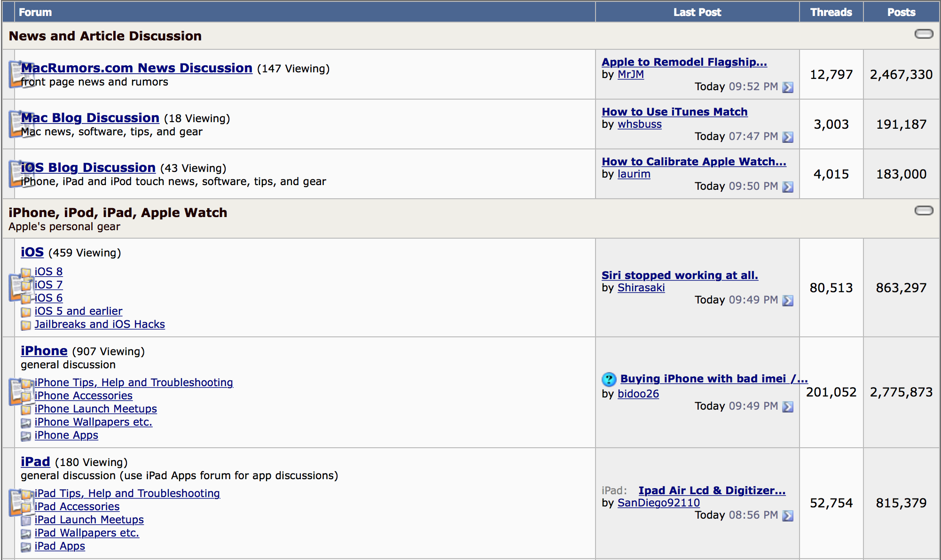The width and height of the screenshot is (941, 560).
Task: Open thread Ipad Air Lcd & Digitizer...
Action: click(x=712, y=490)
